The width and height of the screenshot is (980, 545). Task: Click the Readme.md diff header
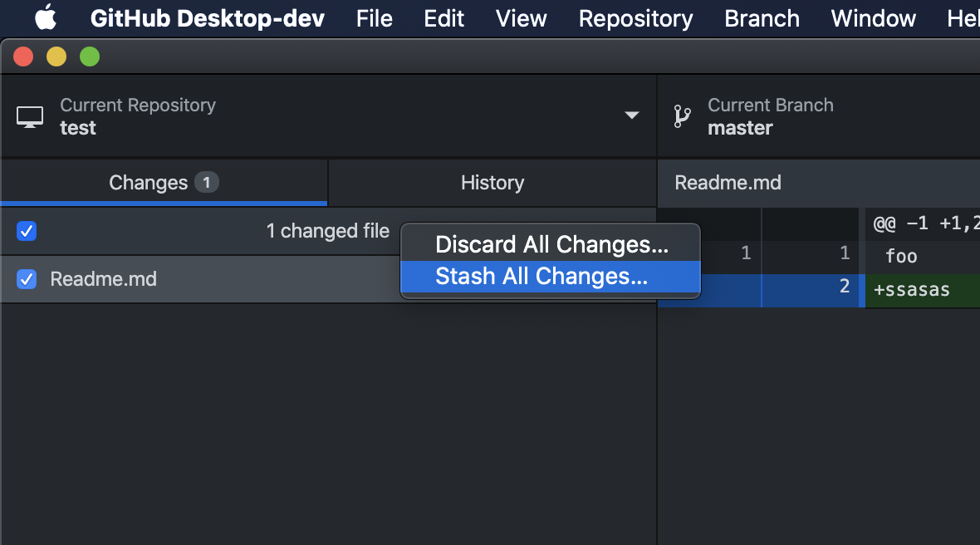tap(728, 182)
